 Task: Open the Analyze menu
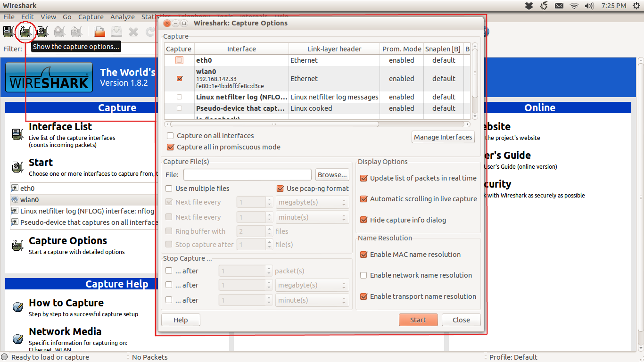(123, 17)
